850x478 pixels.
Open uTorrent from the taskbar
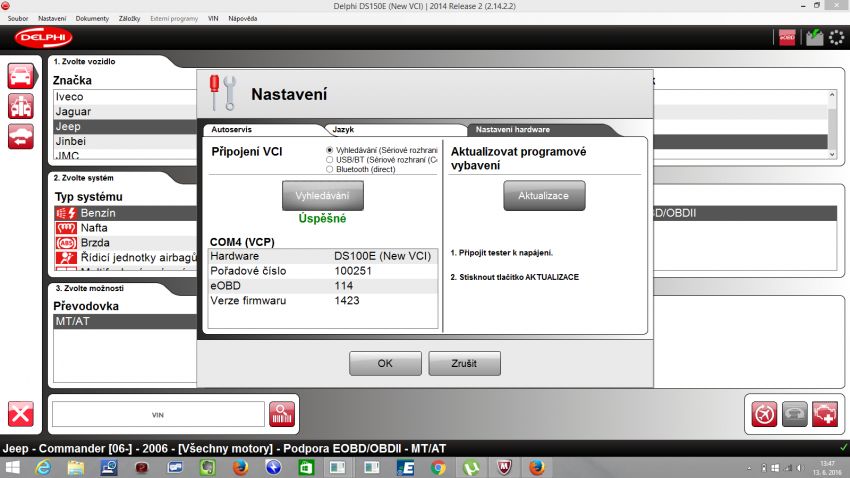(471, 467)
